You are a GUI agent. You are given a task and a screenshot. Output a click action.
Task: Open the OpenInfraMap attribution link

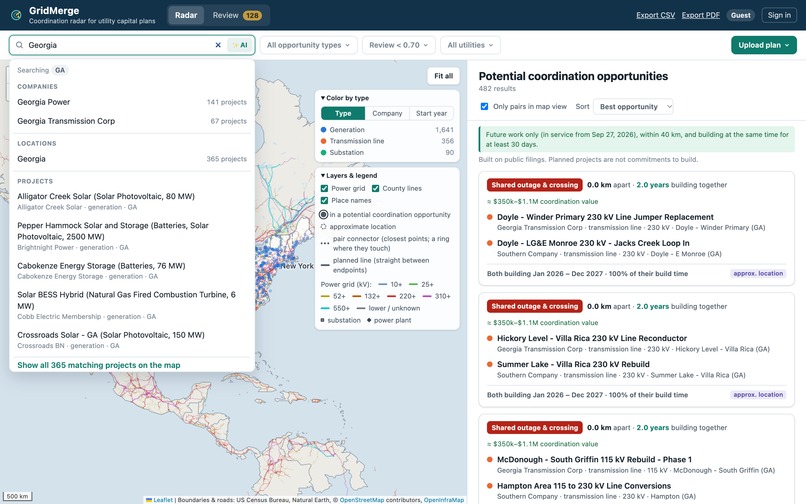coord(444,500)
